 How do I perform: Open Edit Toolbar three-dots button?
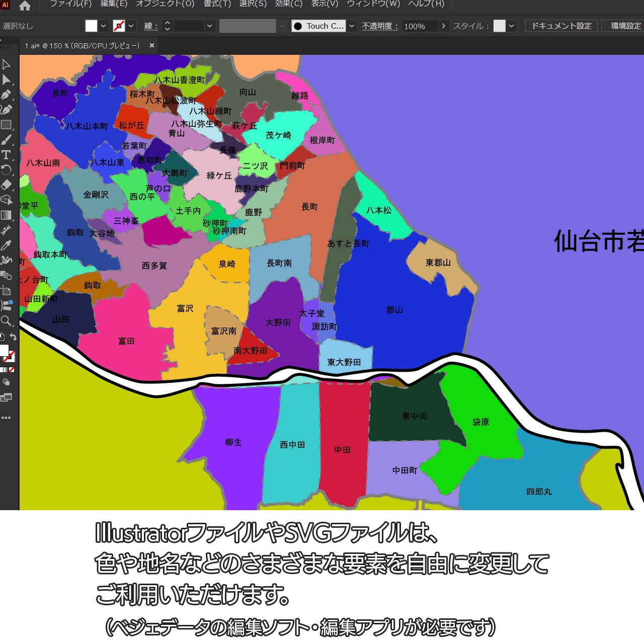(x=6, y=418)
